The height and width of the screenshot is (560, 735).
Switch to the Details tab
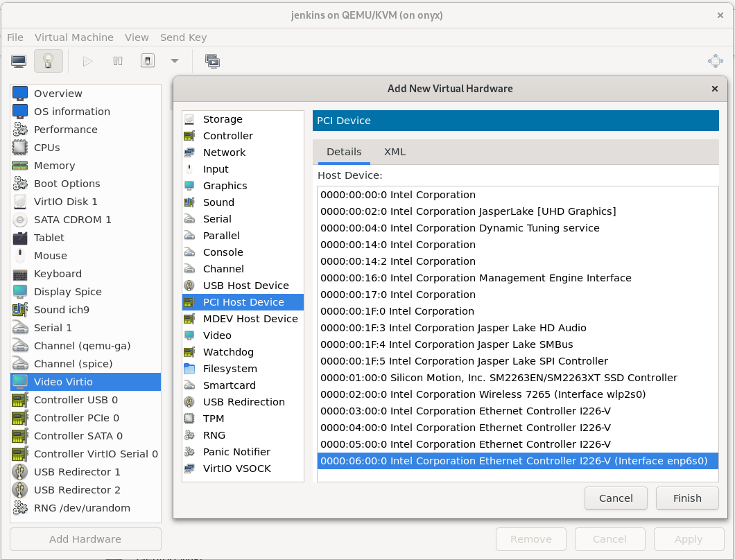pos(344,152)
